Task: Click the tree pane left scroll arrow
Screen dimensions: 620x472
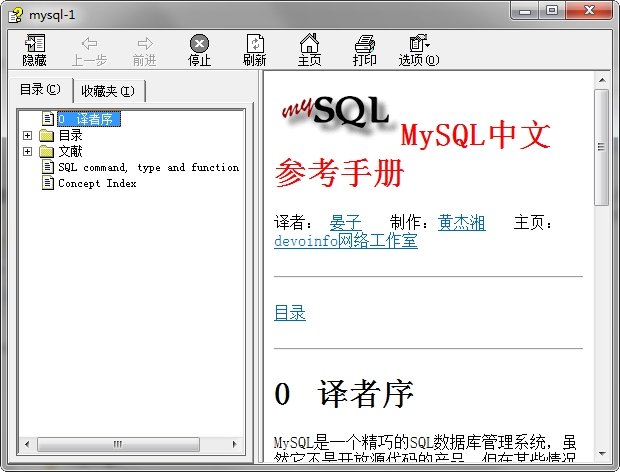Action: point(27,444)
